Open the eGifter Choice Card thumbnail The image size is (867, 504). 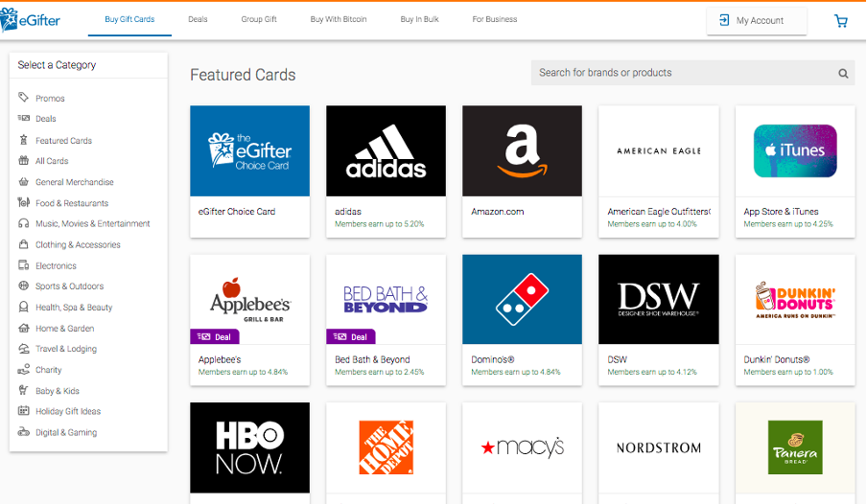point(250,150)
